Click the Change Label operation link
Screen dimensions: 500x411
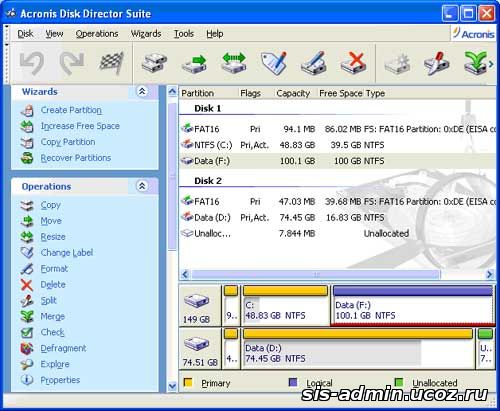(67, 253)
